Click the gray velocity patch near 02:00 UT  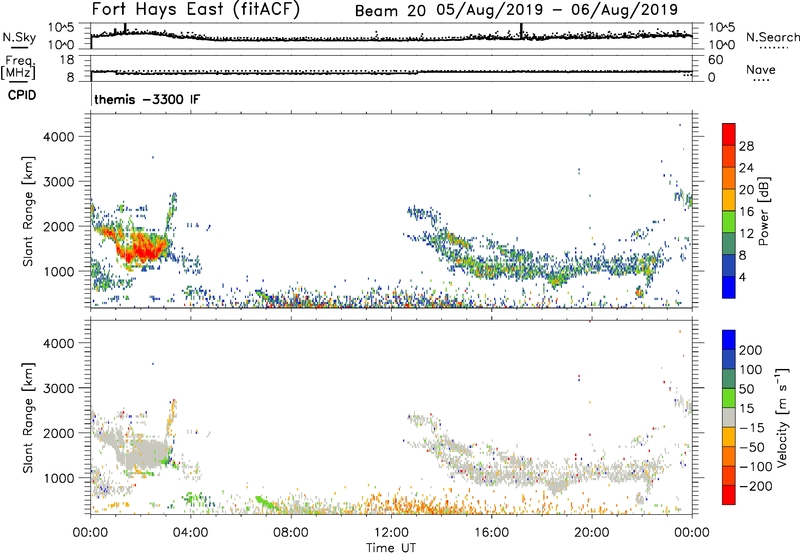(143, 453)
